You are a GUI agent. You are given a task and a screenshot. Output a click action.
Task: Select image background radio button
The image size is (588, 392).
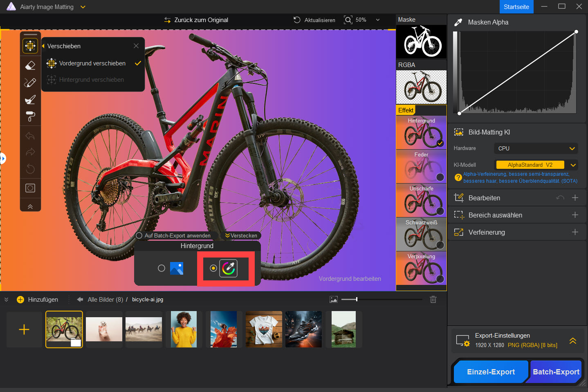coord(162,268)
